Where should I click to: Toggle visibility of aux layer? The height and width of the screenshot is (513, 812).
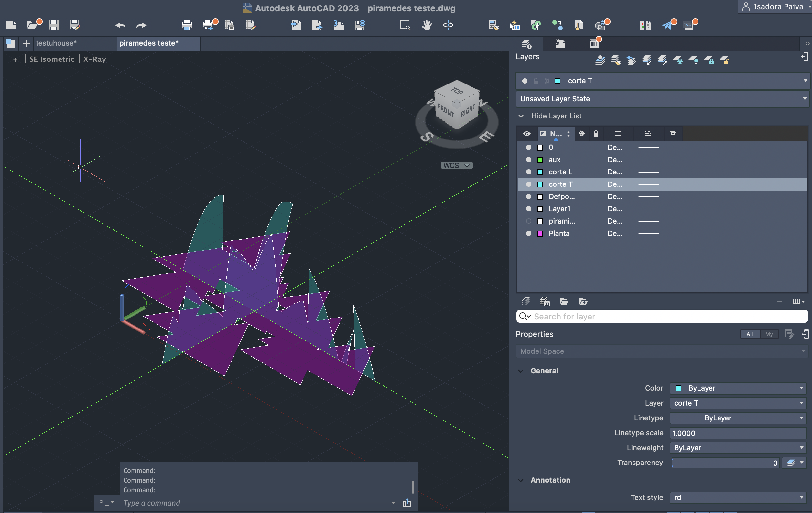pyautogui.click(x=528, y=160)
